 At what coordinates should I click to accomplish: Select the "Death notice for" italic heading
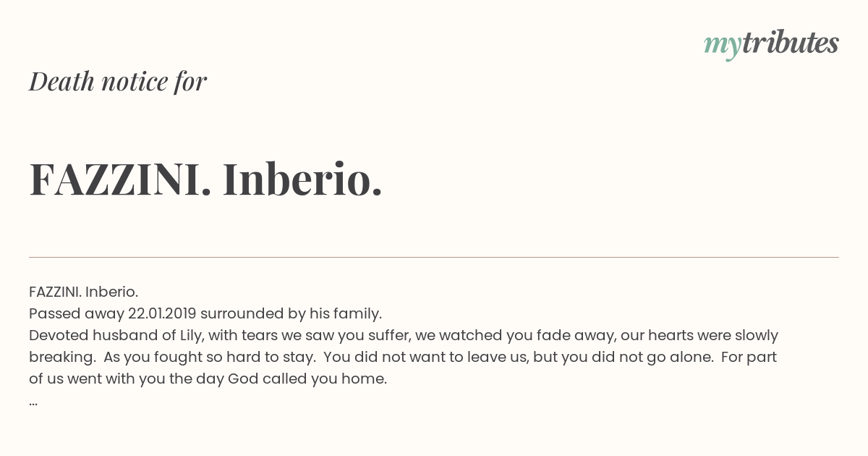pyautogui.click(x=118, y=81)
